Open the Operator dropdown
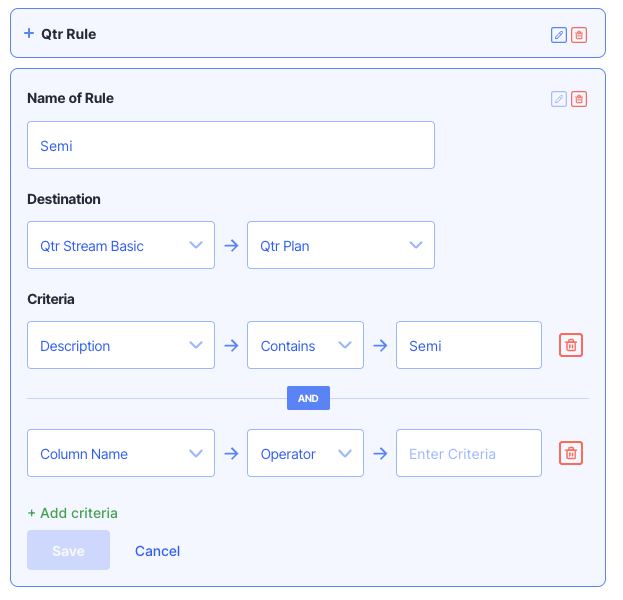The image size is (623, 600). click(305, 453)
